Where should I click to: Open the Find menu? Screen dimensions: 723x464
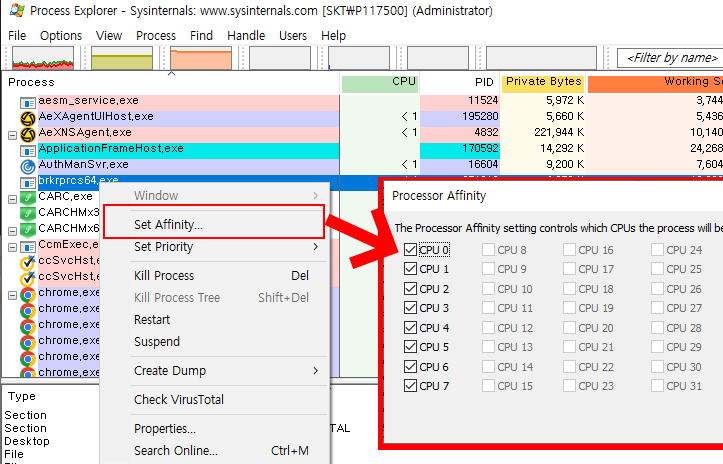pyautogui.click(x=201, y=36)
